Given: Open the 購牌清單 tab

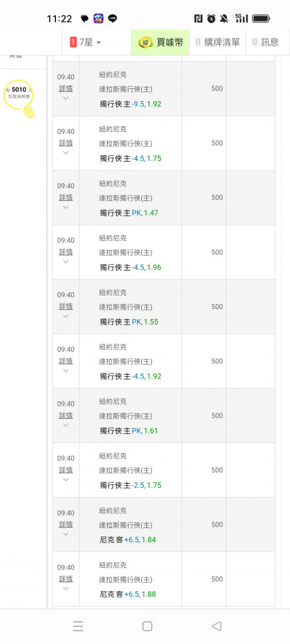Looking at the screenshot, I should 217,42.
